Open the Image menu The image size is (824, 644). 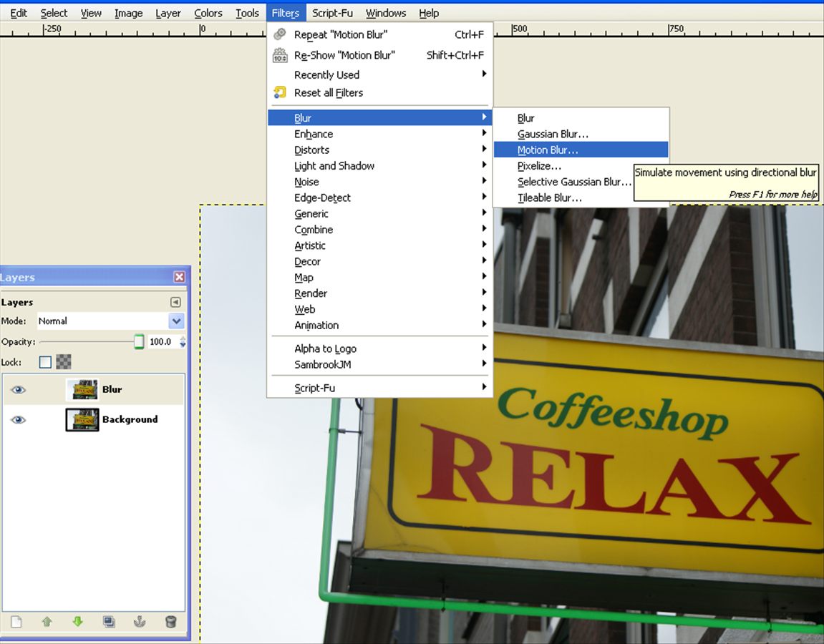pyautogui.click(x=128, y=13)
